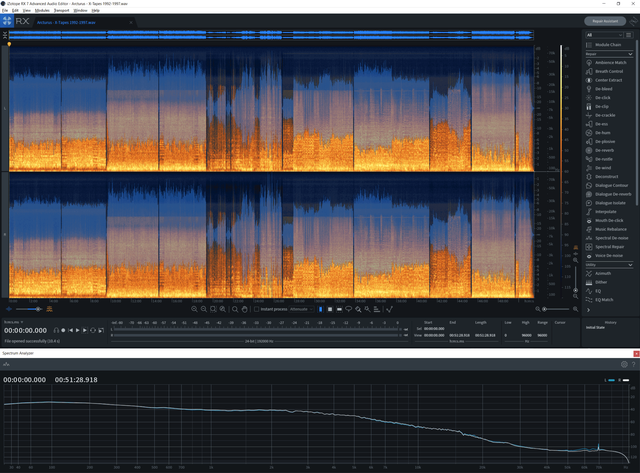
Task: Open the Breath Control module
Action: 604,71
